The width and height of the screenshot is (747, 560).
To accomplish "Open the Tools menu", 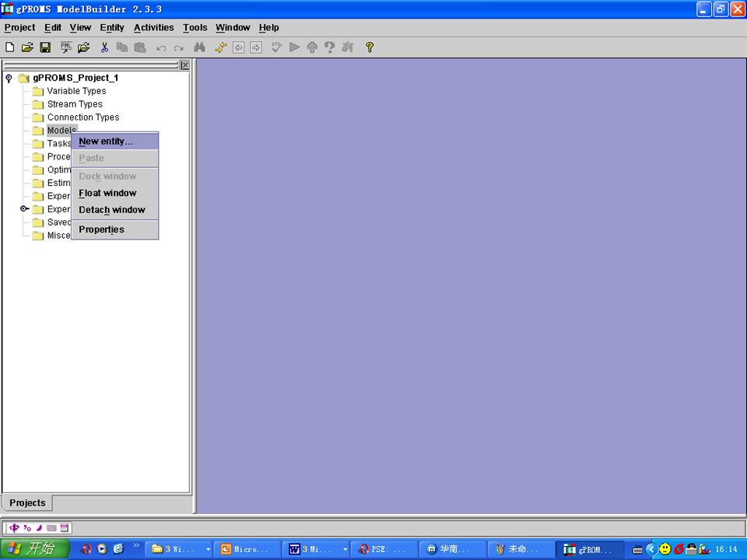I will 195,28.
